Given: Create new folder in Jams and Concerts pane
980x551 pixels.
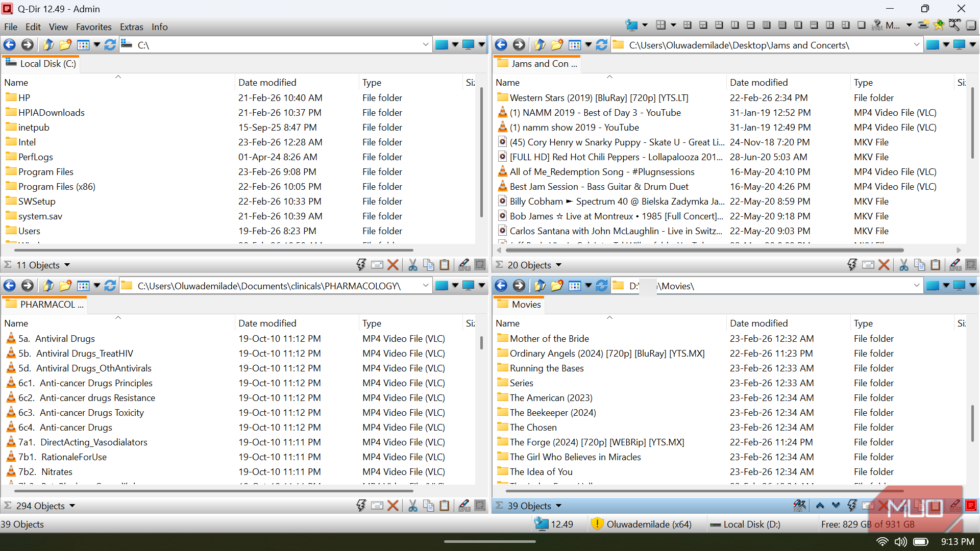Looking at the screenshot, I should pyautogui.click(x=557, y=45).
